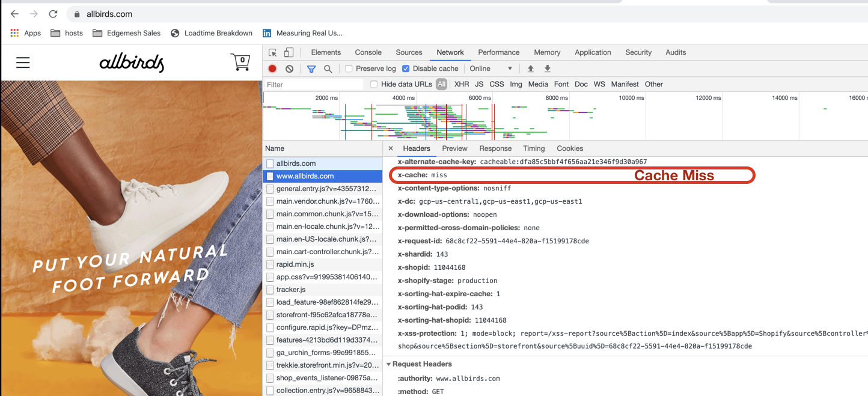Open the Security panel
The width and height of the screenshot is (868, 396).
pyautogui.click(x=638, y=52)
